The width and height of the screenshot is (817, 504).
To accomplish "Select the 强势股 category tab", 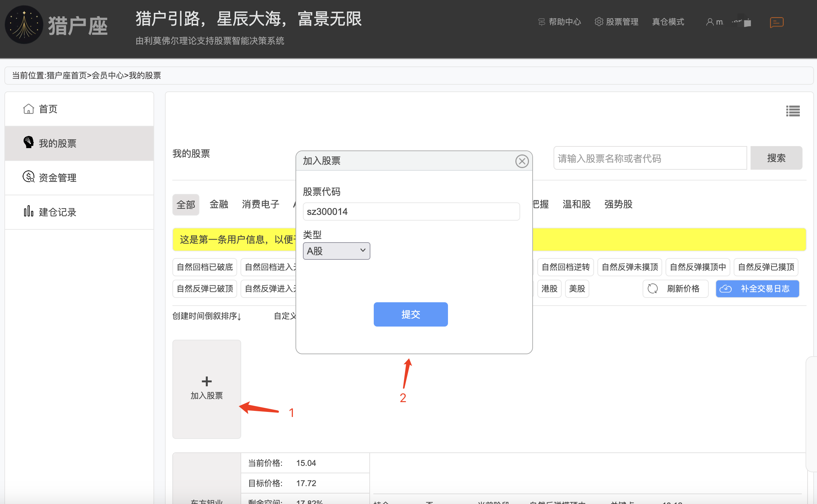I will point(618,204).
